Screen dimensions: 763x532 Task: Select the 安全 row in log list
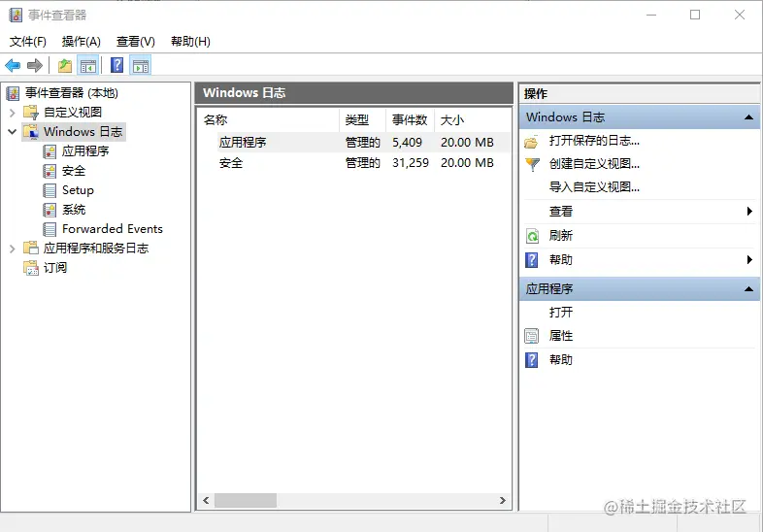[354, 162]
